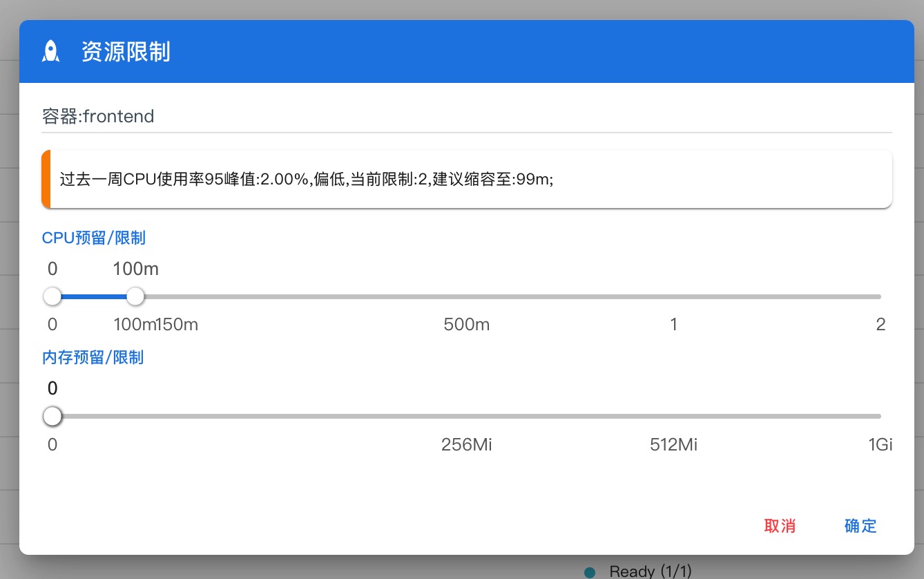Click the orange bar on the alert box

(46, 179)
